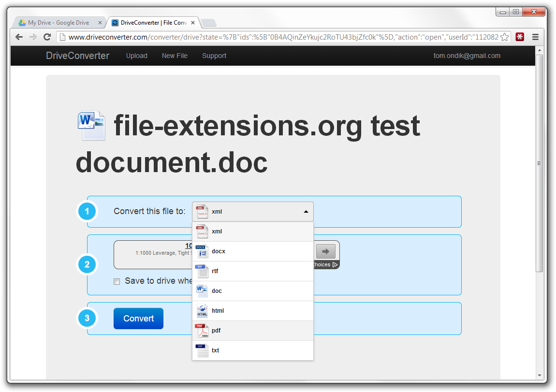
Task: Open the Chrome hamburger menu
Action: point(535,37)
